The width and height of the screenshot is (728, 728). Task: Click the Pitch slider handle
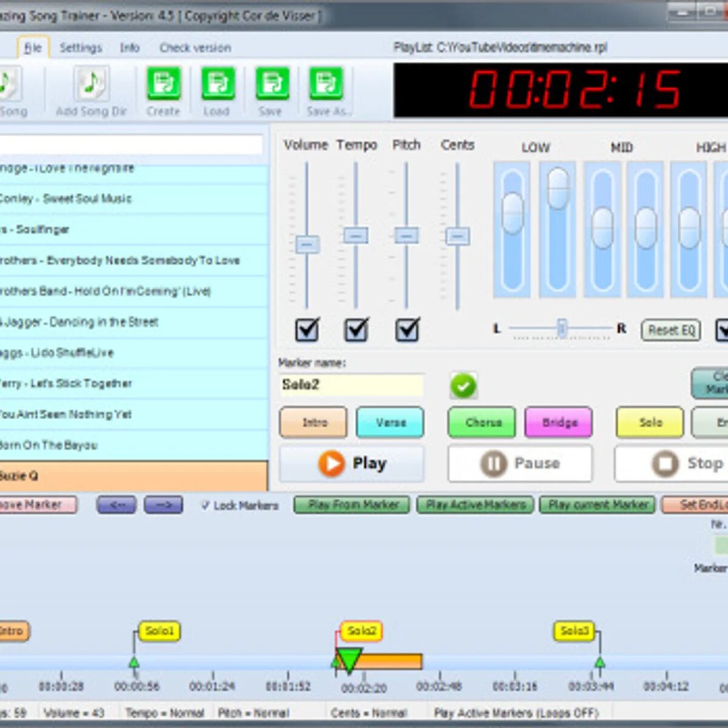[x=406, y=235]
